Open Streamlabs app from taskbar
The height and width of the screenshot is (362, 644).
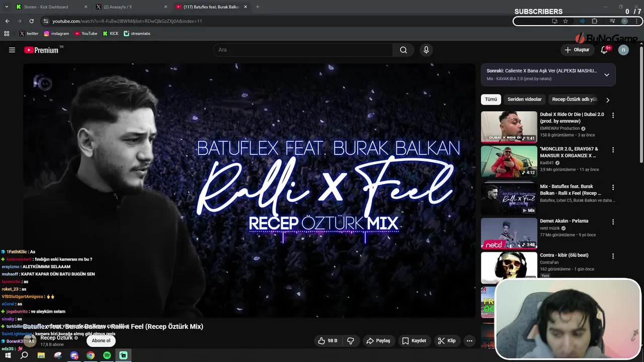[x=123, y=355]
